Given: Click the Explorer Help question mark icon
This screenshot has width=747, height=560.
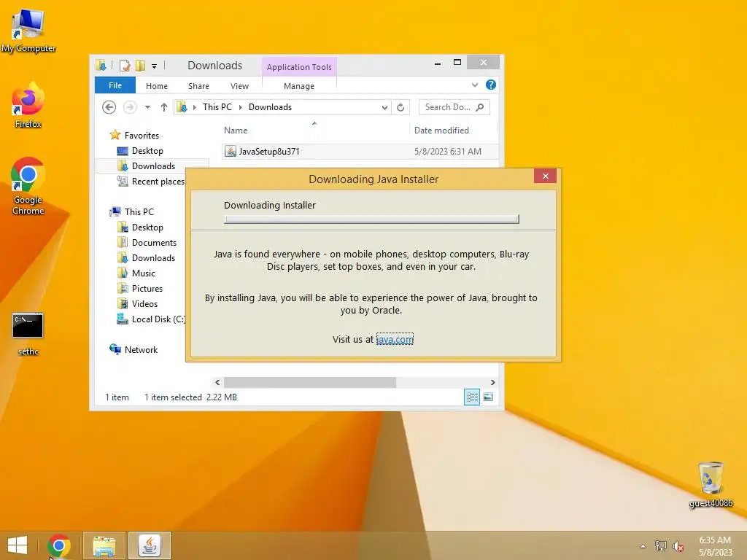Looking at the screenshot, I should [x=491, y=85].
